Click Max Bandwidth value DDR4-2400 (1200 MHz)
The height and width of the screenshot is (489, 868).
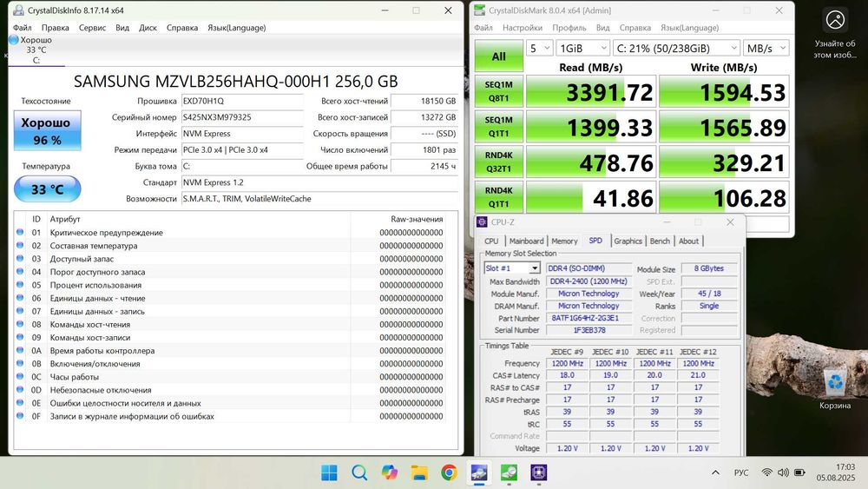tap(589, 281)
